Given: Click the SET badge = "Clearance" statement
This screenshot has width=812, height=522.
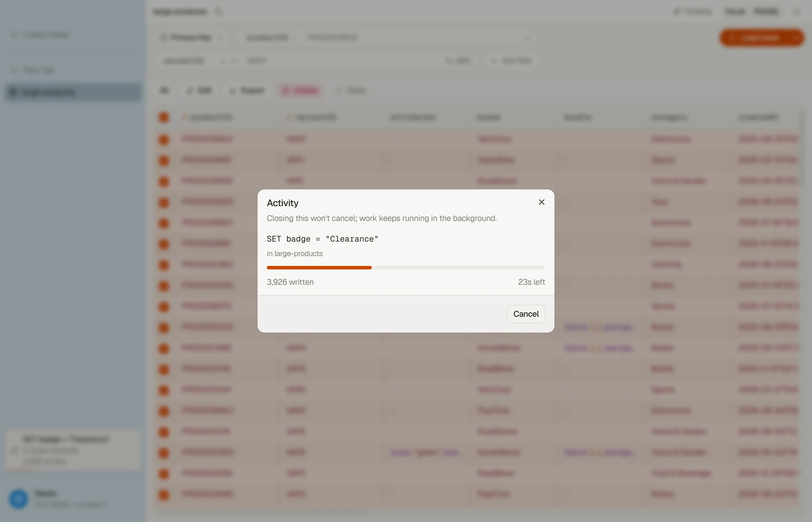Looking at the screenshot, I should [322, 239].
